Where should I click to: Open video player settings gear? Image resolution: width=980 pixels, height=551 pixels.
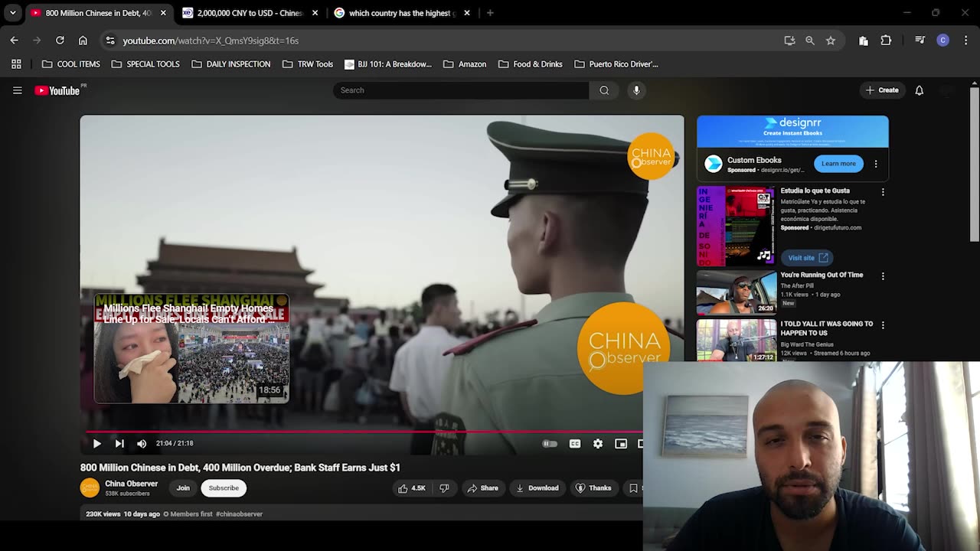[598, 444]
